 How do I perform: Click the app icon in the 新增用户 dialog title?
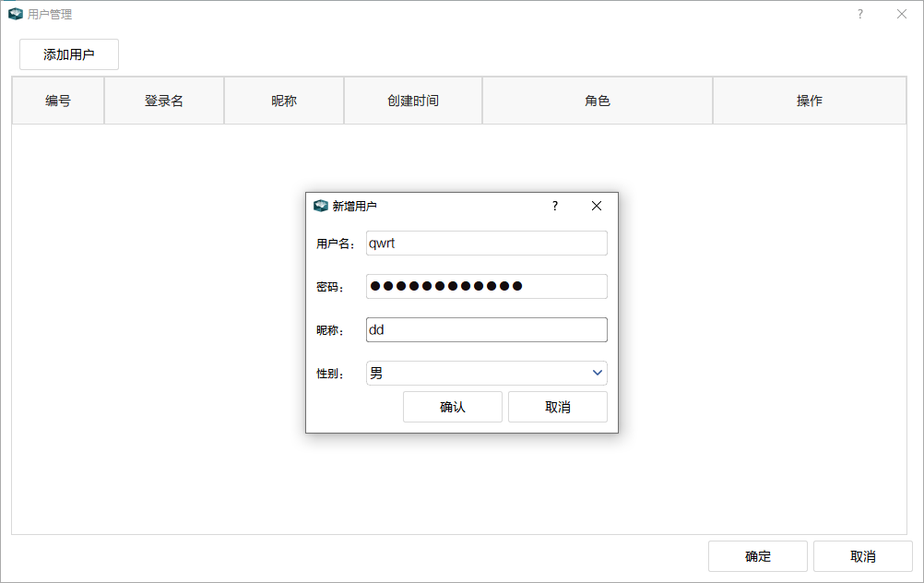click(x=321, y=205)
